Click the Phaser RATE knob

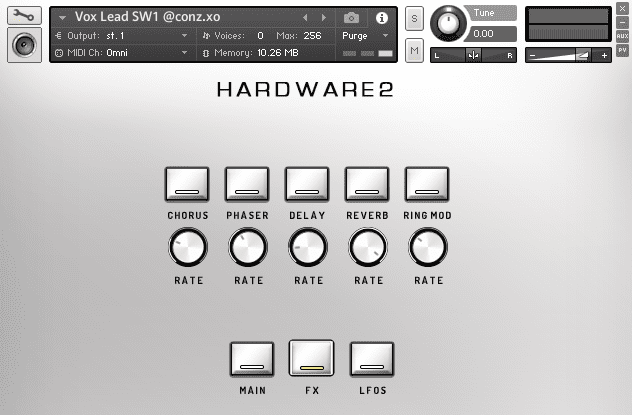coord(248,247)
